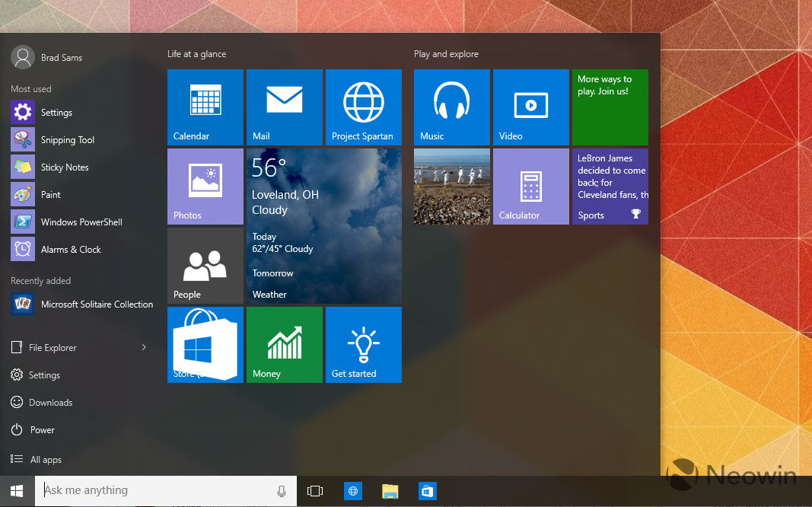Expand File Explorer jump list arrow
Screen dimensions: 812x507
point(144,347)
